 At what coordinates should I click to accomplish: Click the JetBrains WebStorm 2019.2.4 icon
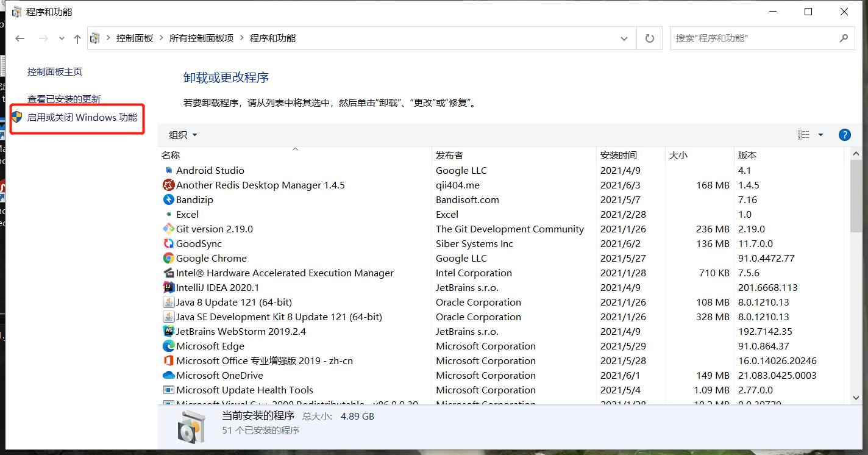pos(169,331)
